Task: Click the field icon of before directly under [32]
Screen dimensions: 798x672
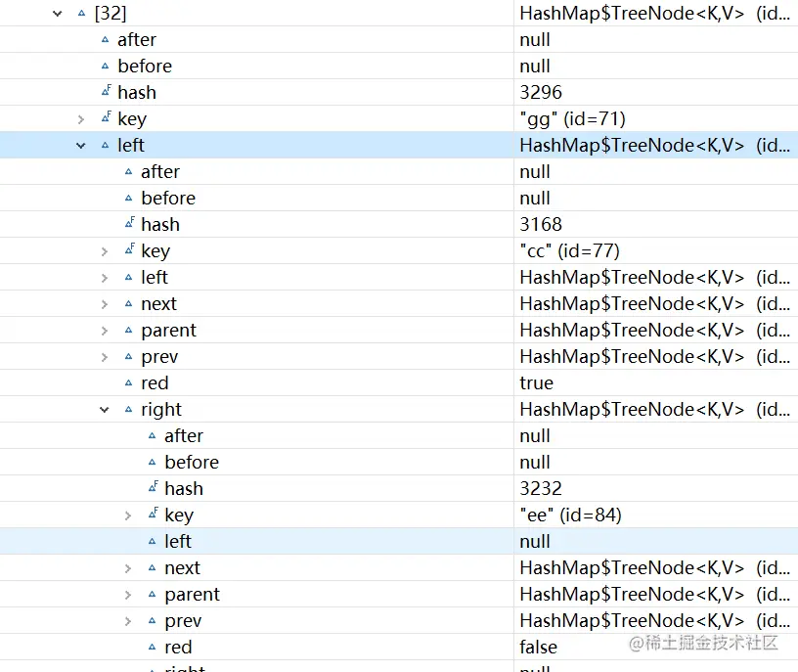Action: click(105, 67)
